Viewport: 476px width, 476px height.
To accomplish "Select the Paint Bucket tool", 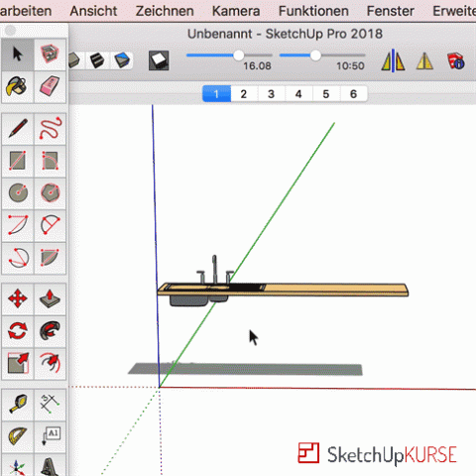I will tap(17, 87).
